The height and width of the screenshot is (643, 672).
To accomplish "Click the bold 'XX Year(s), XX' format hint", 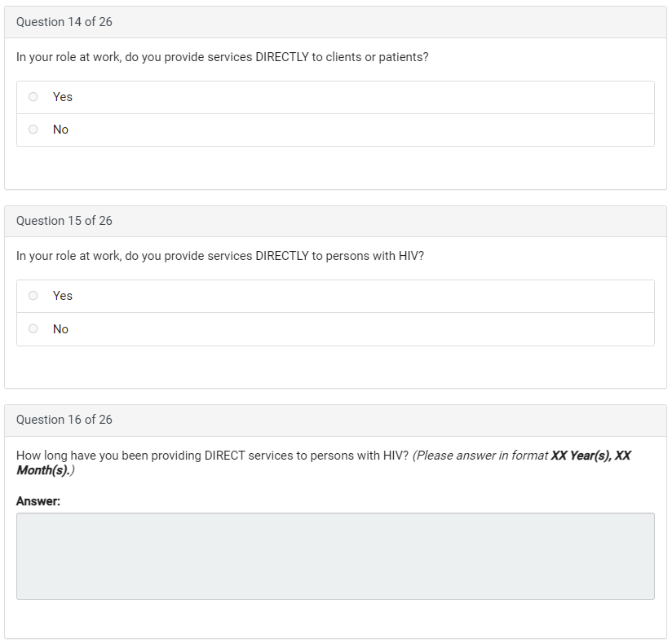I will pyautogui.click(x=590, y=456).
